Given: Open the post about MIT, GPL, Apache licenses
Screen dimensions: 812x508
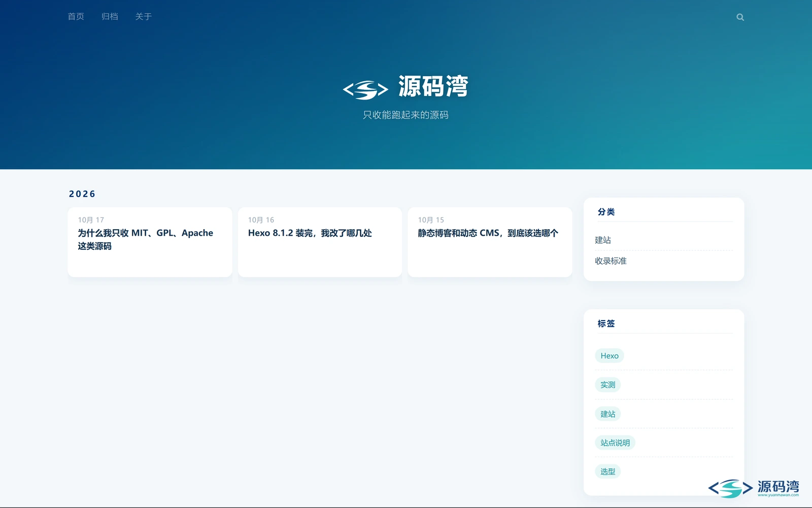Looking at the screenshot, I should pyautogui.click(x=145, y=239).
